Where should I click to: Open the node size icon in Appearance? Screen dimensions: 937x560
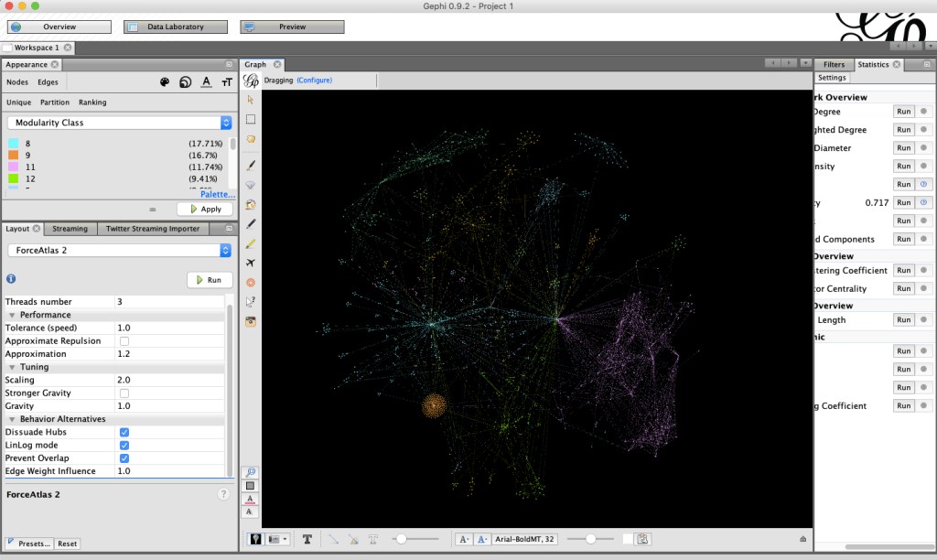[x=185, y=81]
